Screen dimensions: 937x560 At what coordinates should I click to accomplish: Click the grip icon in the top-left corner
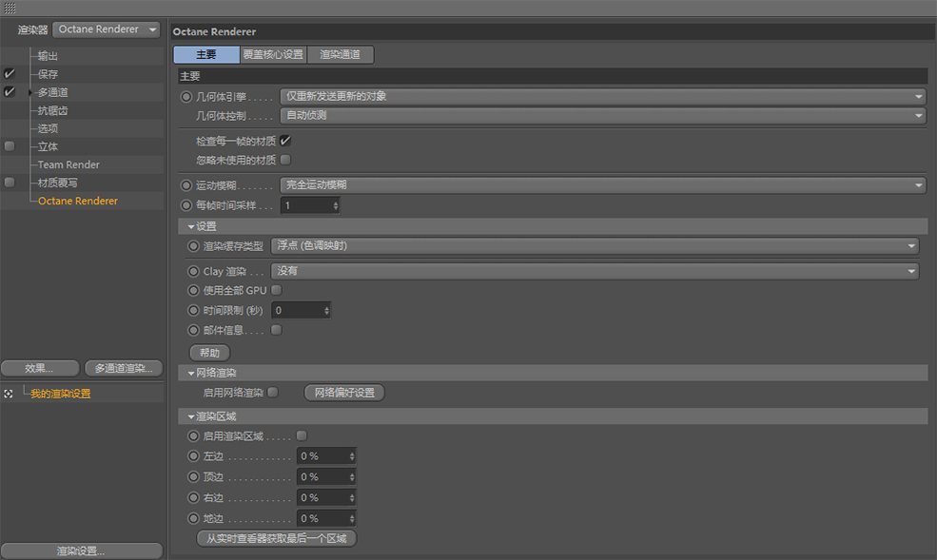(10, 8)
